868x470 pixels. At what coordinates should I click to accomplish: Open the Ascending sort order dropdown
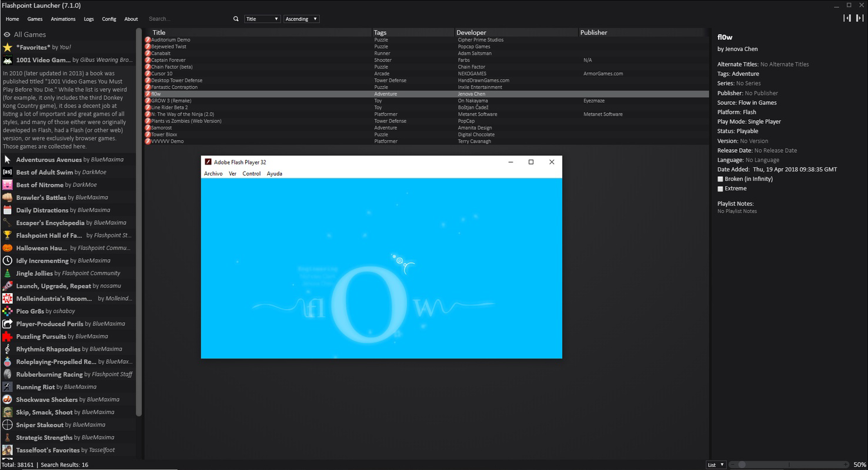click(x=302, y=19)
